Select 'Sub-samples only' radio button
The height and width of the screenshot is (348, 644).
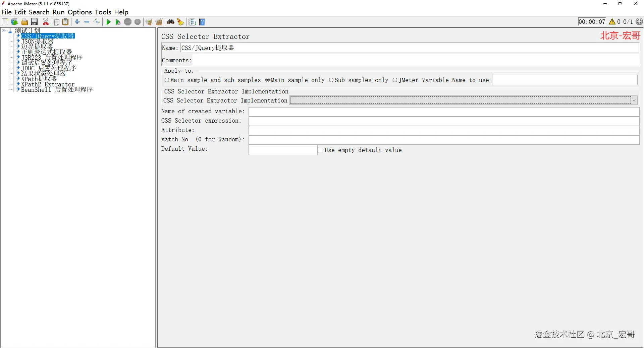(331, 80)
